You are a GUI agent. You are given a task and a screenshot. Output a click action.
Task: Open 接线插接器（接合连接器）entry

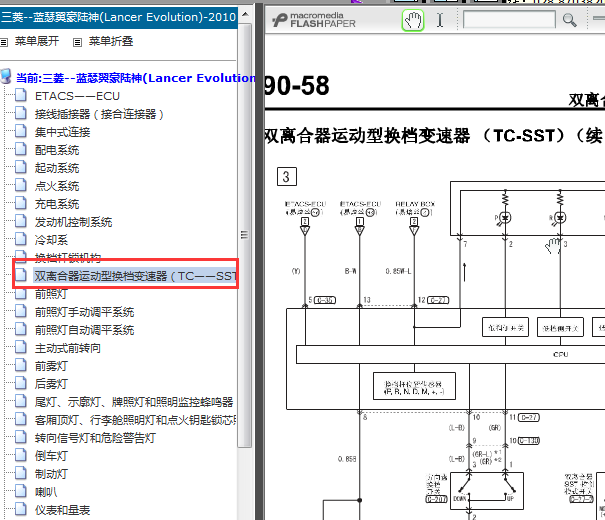click(100, 114)
